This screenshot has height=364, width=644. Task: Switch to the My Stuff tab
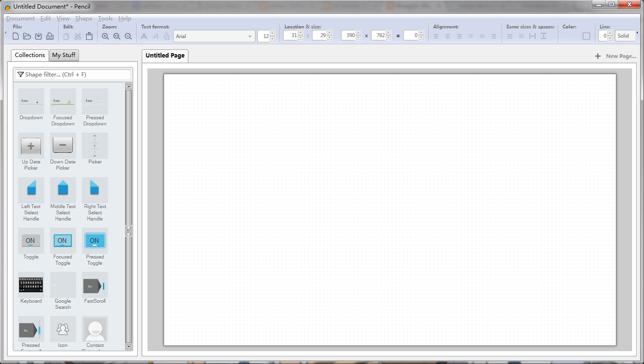(x=64, y=55)
